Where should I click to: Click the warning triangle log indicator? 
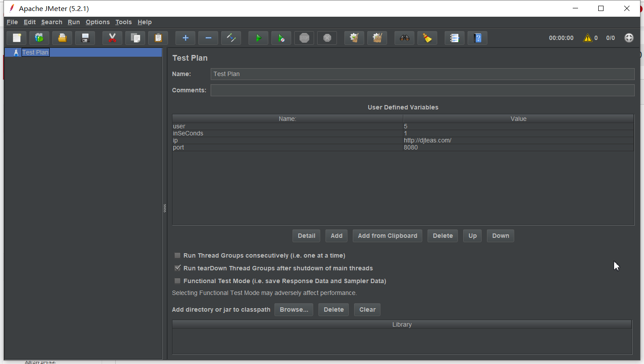click(x=588, y=38)
